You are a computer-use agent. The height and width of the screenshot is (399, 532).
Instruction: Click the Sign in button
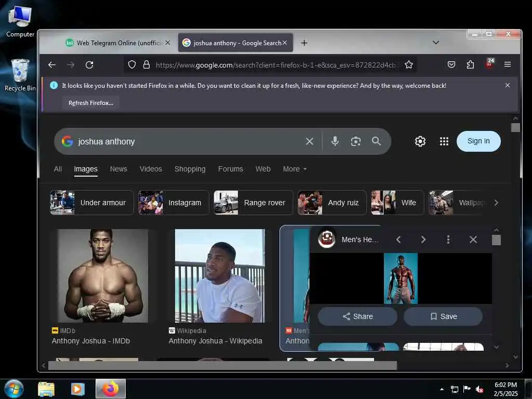click(478, 141)
